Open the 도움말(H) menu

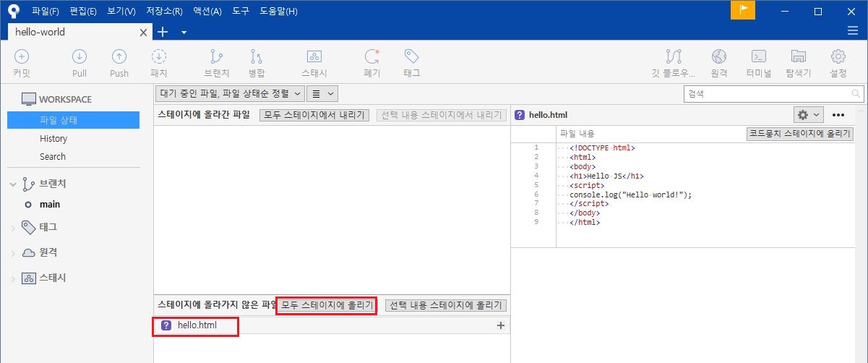(278, 12)
